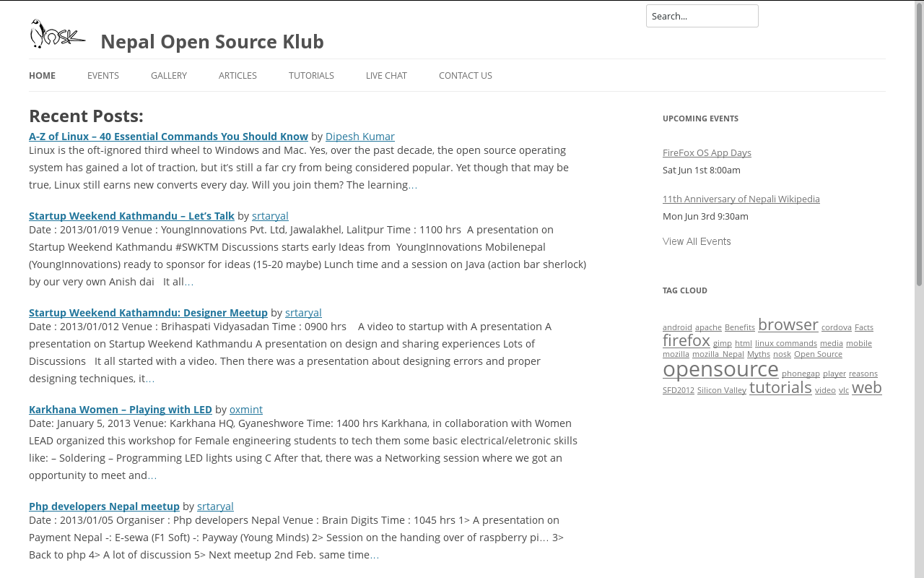Open FireFox OS App Days event
This screenshot has width=924, height=578.
point(707,152)
